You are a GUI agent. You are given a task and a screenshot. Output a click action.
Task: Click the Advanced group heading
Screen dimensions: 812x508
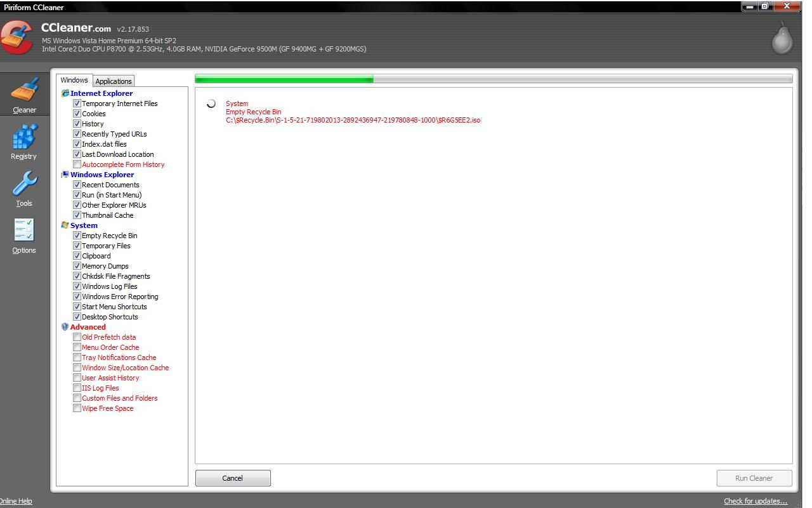[88, 327]
